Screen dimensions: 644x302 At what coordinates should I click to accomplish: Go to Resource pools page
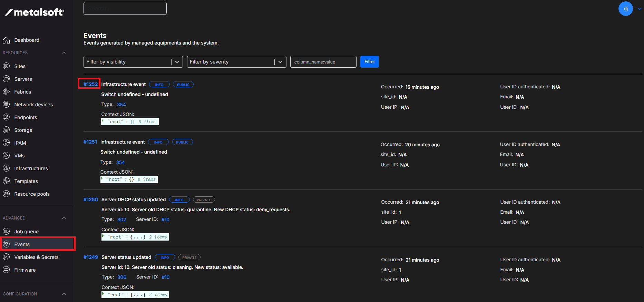click(x=32, y=194)
